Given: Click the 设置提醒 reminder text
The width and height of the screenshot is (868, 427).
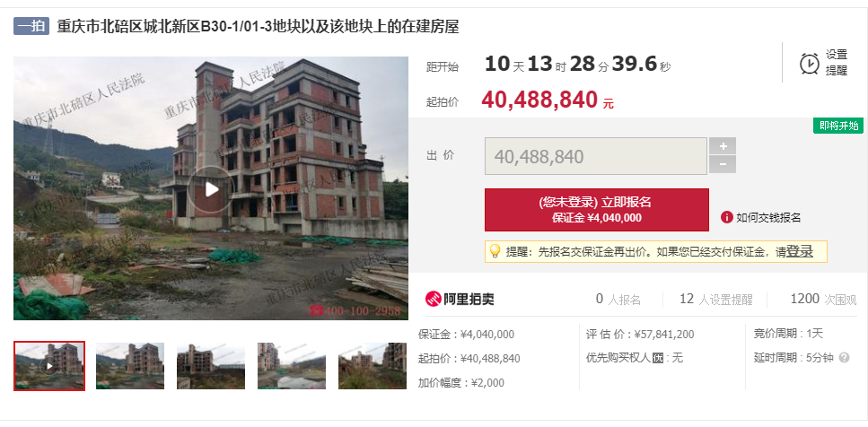Looking at the screenshot, I should coord(837,63).
